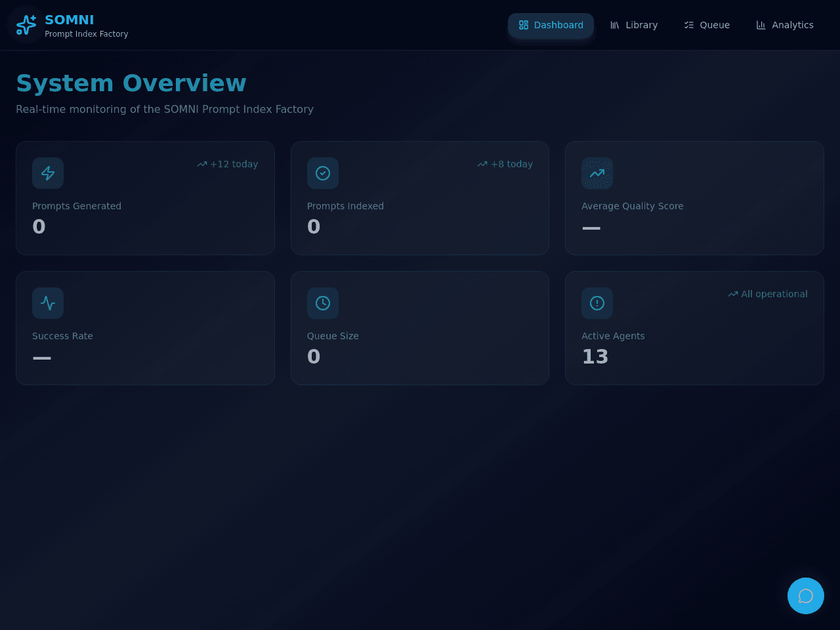
Task: Select the 'Average Quality Score' label
Action: pos(633,206)
